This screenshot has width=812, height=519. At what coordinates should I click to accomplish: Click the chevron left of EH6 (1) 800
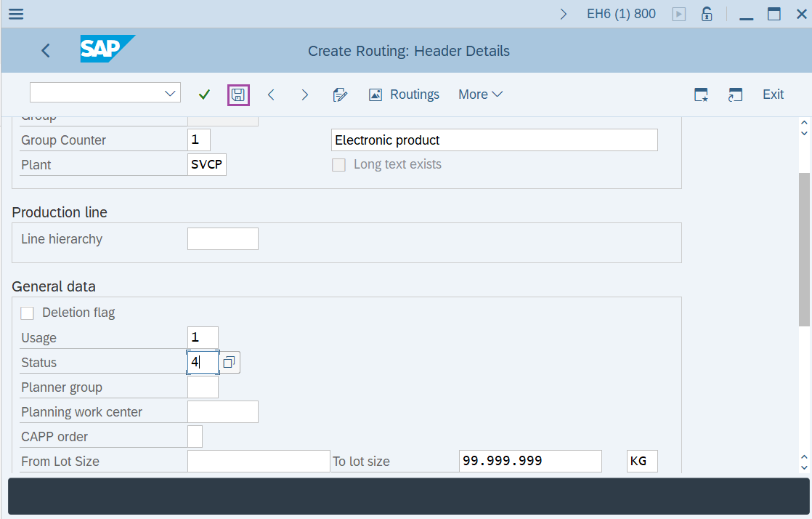coord(564,13)
